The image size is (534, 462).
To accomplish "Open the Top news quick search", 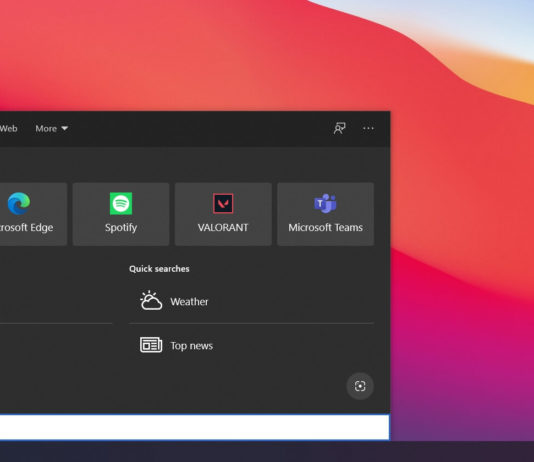I will (251, 345).
